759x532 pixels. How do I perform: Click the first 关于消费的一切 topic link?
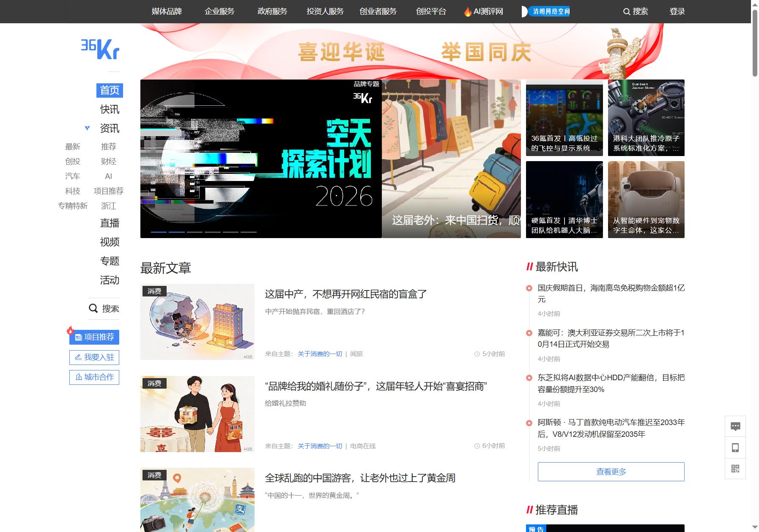pyautogui.click(x=320, y=354)
